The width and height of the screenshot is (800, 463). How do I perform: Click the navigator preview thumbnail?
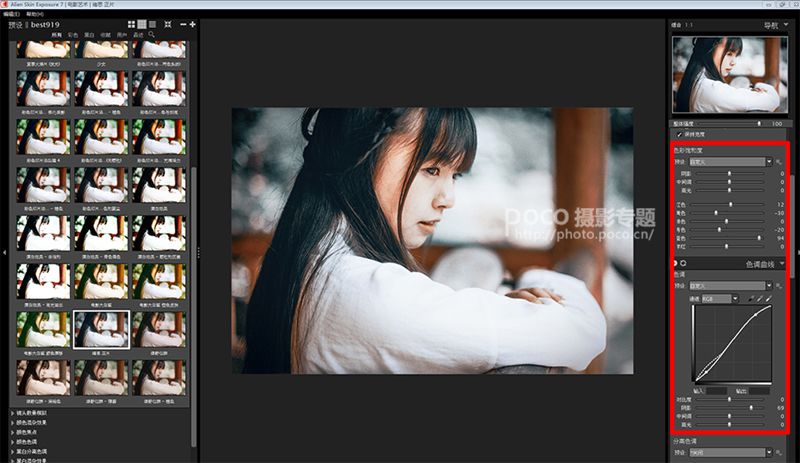pos(730,75)
